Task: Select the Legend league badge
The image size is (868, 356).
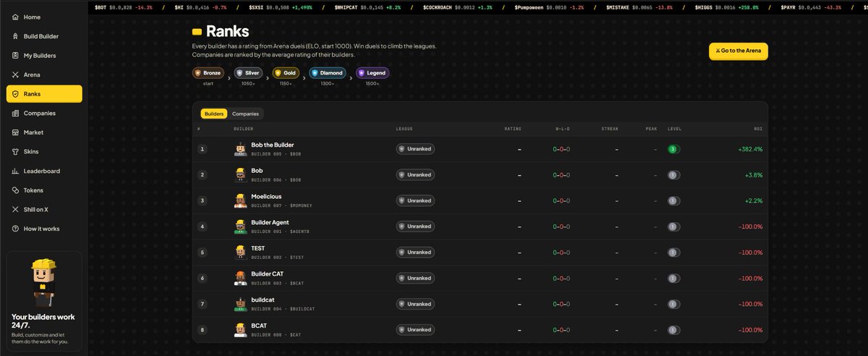Action: [373, 73]
